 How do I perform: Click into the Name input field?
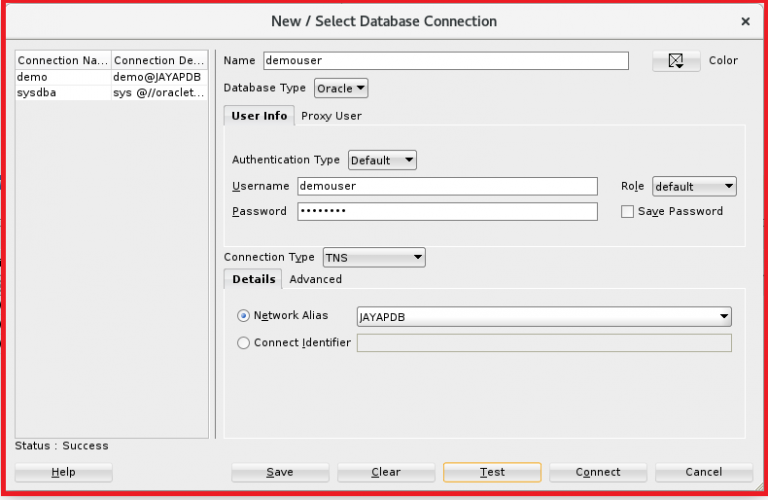446,61
